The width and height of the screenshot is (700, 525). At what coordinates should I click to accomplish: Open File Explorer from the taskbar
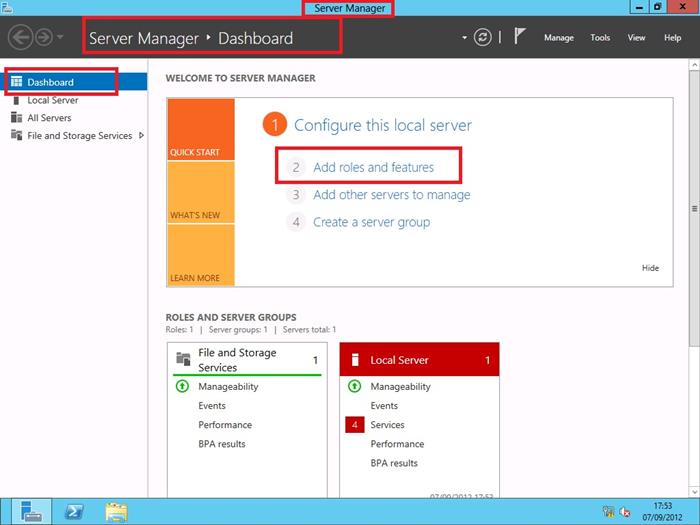point(117,512)
